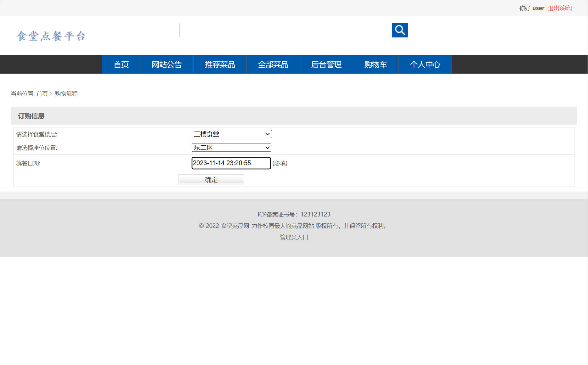
Task: Edit the 就餐日期 dining date field
Action: point(231,163)
